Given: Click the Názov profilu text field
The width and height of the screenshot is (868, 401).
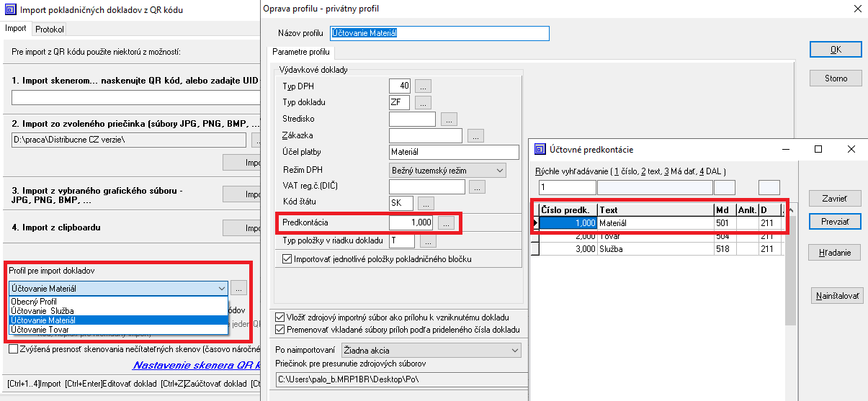Looking at the screenshot, I should coord(439,33).
